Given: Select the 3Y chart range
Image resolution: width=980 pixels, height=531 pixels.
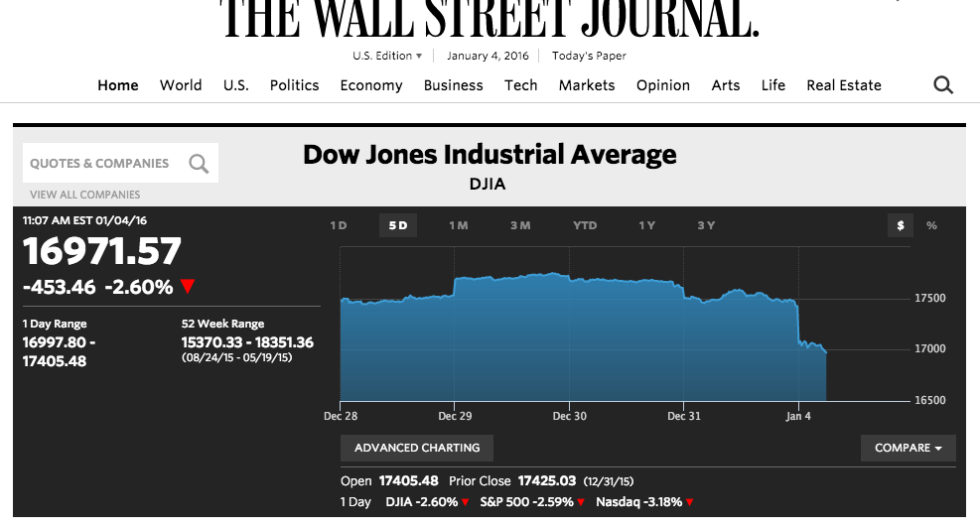Looking at the screenshot, I should point(706,225).
